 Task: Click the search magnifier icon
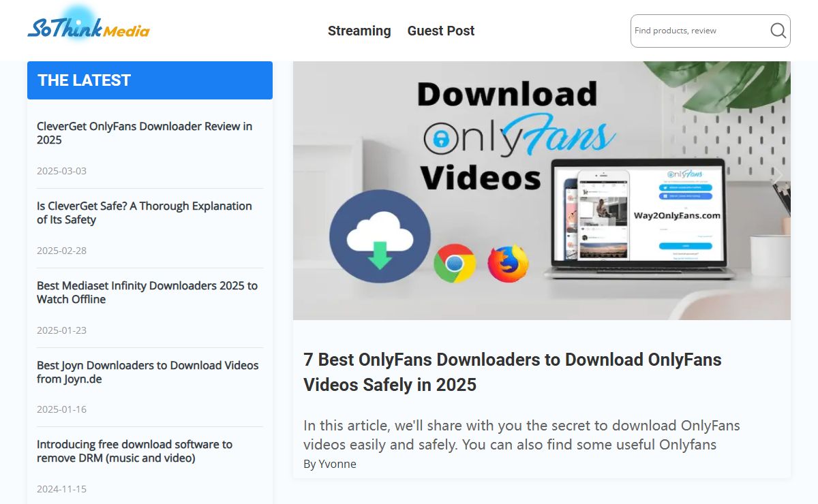[778, 31]
